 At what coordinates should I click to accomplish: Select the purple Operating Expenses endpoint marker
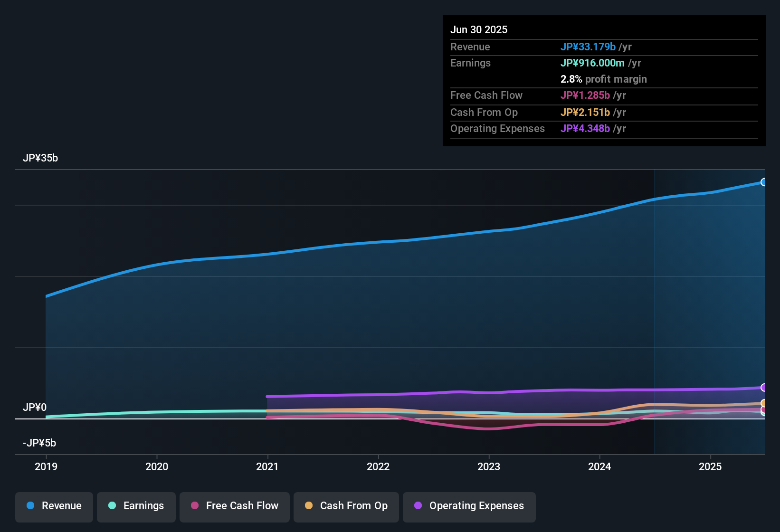(x=764, y=388)
